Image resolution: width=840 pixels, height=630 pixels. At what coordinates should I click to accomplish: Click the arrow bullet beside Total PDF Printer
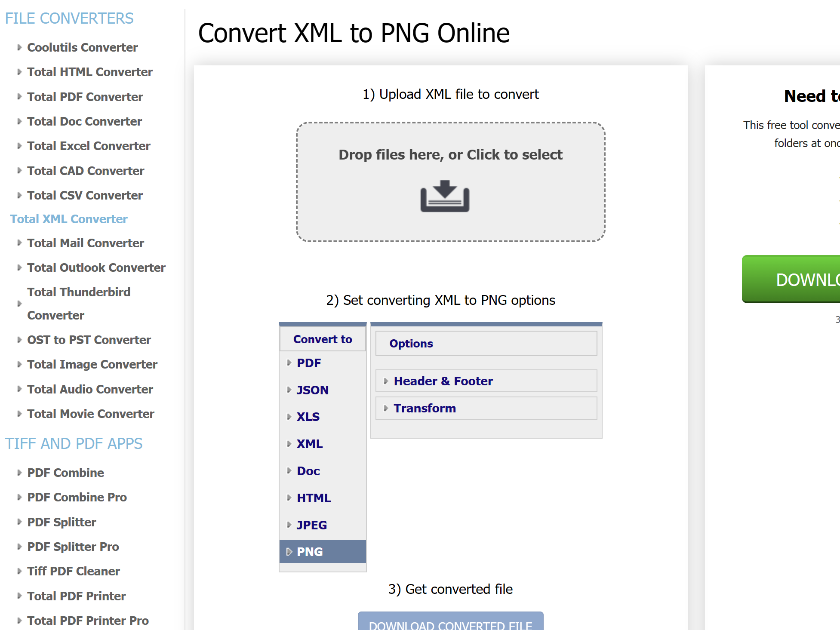19,596
